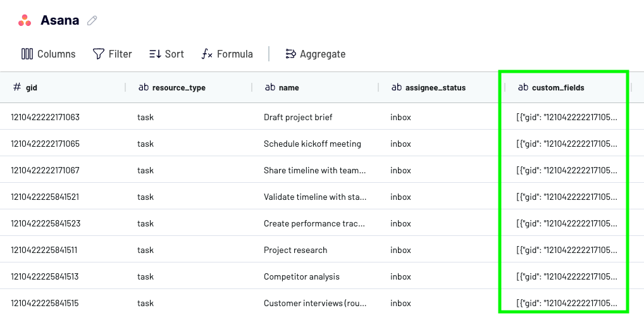This screenshot has height=315, width=644.
Task: Select the gid cell 1210422222171065
Action: 45,144
